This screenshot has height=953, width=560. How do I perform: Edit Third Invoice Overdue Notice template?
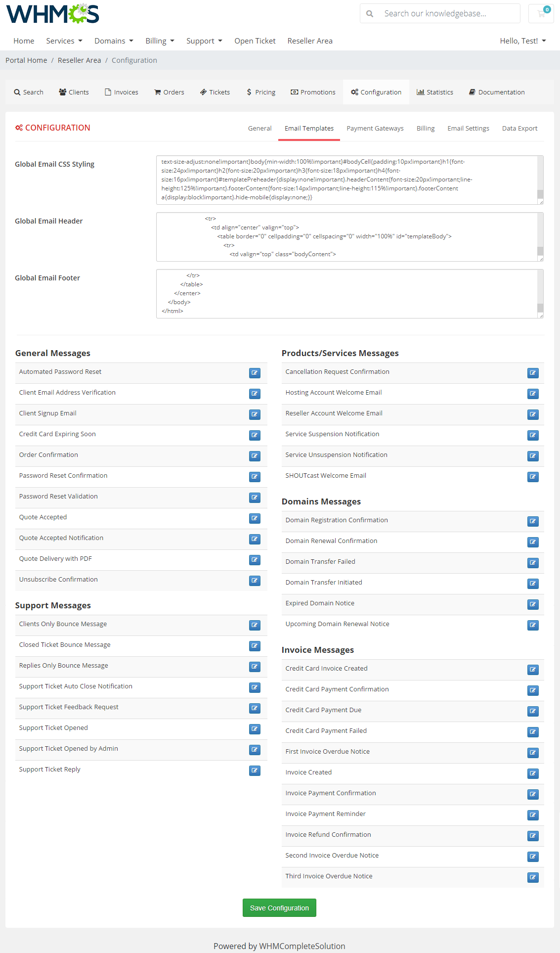533,877
